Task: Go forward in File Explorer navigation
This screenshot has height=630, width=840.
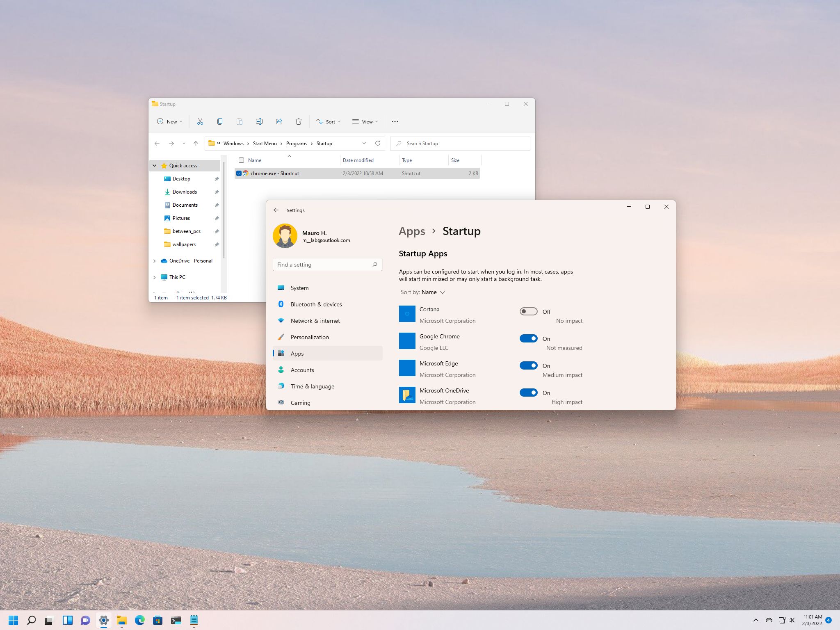Action: coord(171,144)
